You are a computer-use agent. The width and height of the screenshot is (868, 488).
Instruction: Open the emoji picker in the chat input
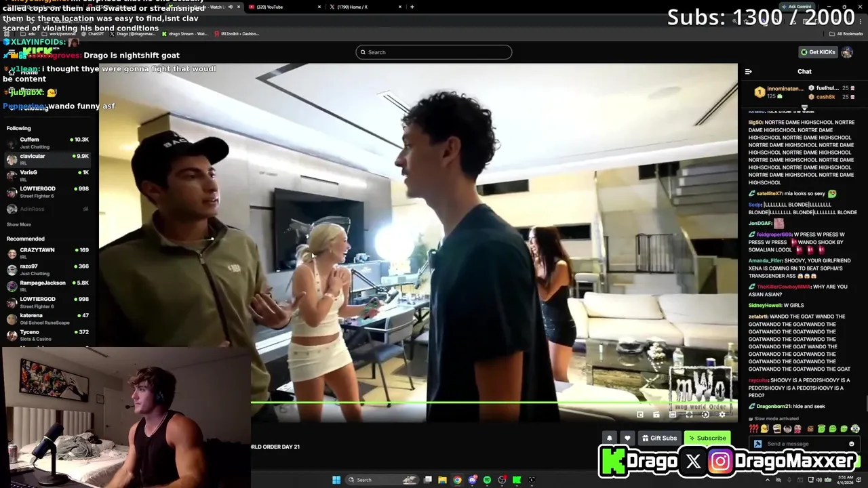pyautogui.click(x=852, y=444)
